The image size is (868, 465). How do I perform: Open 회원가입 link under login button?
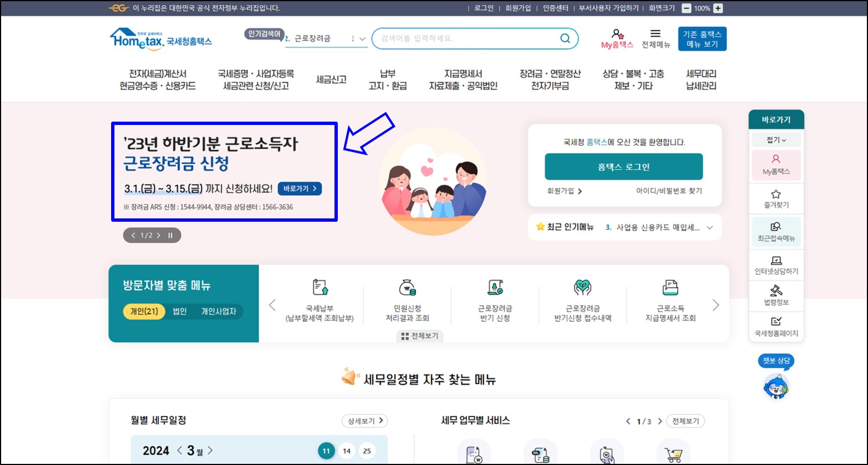(564, 191)
